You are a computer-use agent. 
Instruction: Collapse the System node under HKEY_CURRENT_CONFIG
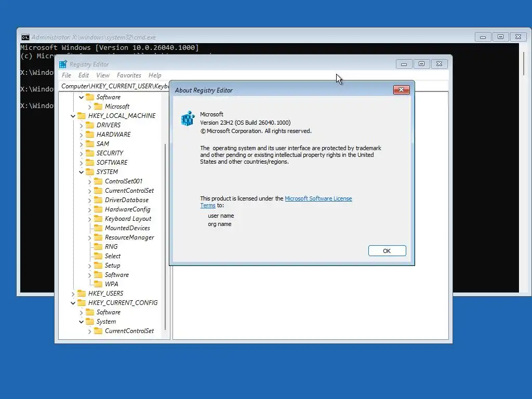pos(82,322)
